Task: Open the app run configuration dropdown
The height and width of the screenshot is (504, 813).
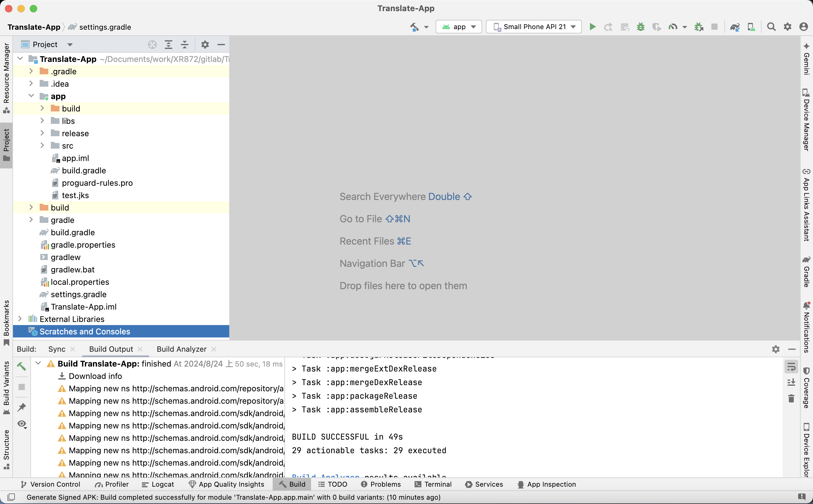Action: coord(459,27)
